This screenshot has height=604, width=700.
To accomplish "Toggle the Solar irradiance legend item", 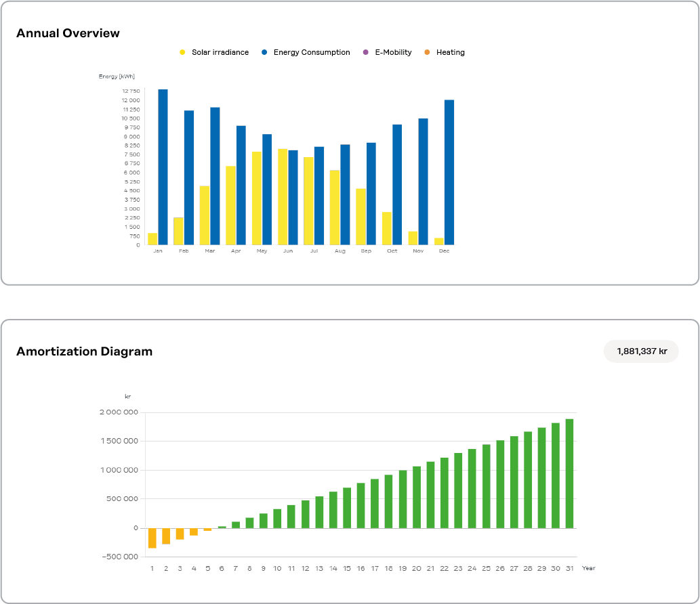I will pyautogui.click(x=214, y=52).
